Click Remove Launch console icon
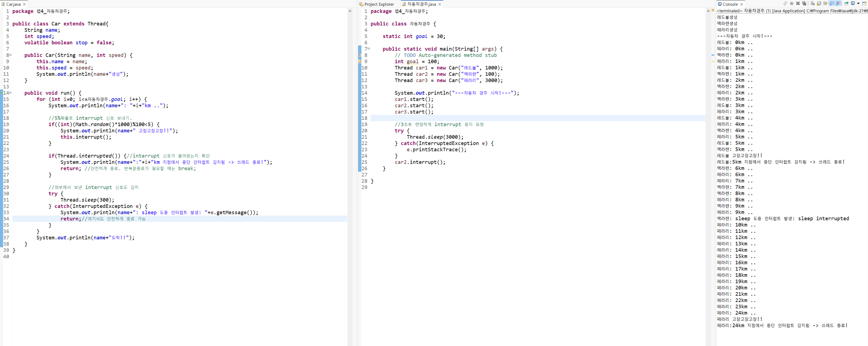Image resolution: width=868 pixels, height=346 pixels. [x=798, y=3]
